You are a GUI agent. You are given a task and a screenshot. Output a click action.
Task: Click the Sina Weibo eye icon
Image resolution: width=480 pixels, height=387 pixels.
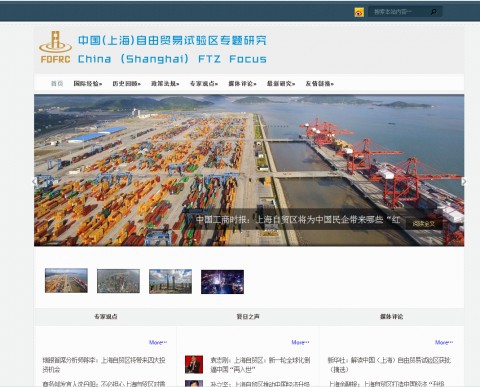pyautogui.click(x=359, y=12)
